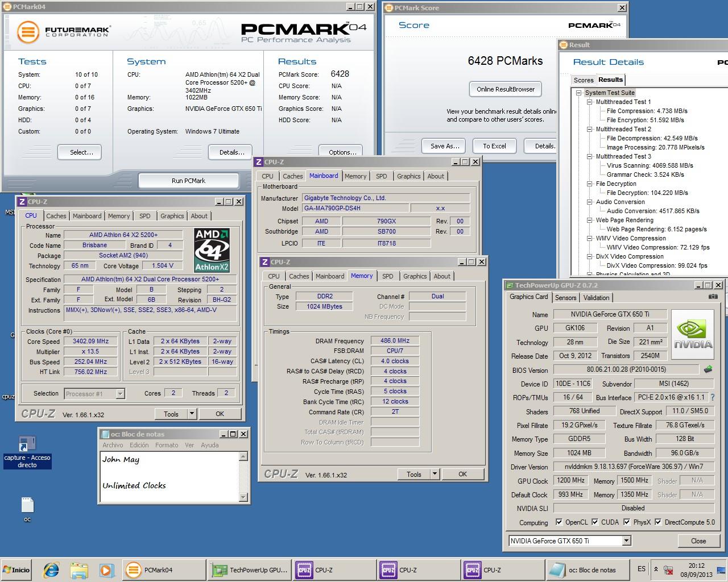Open the capture shortcut on desktop
The width and height of the screenshot is (728, 582).
pos(27,452)
